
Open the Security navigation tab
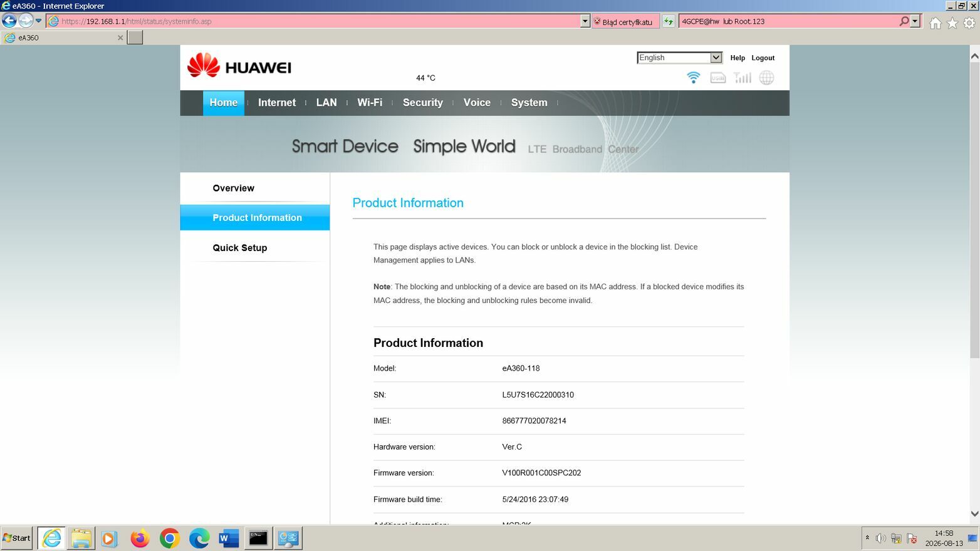423,103
